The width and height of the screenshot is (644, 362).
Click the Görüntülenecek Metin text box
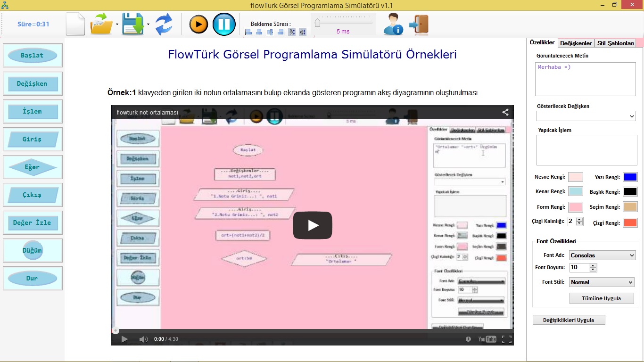click(585, 79)
